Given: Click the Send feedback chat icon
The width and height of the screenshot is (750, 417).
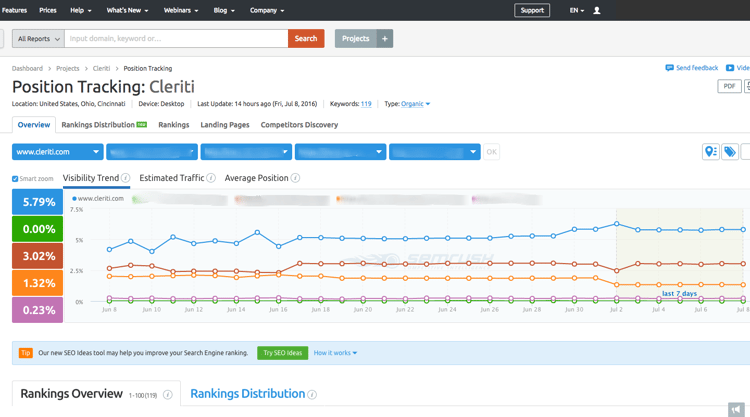Looking at the screenshot, I should 669,68.
